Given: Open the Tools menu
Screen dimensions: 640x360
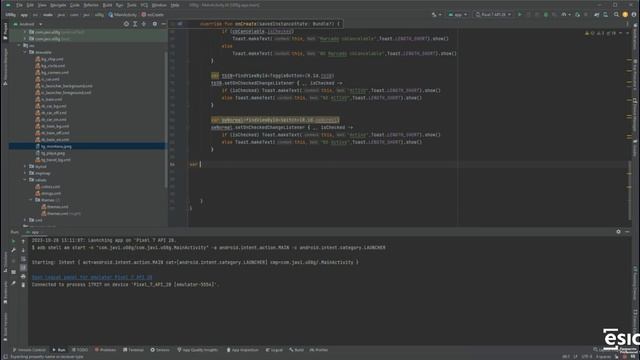Looking at the screenshot, I should coord(131,5).
